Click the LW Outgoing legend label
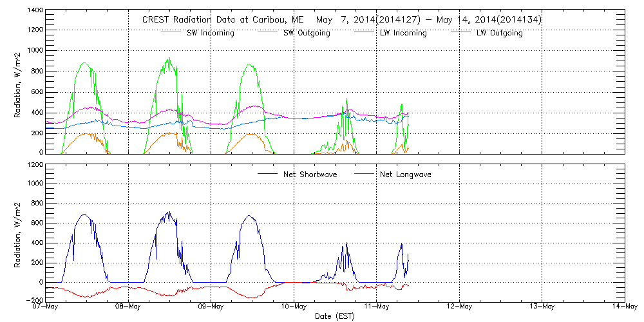 point(499,33)
